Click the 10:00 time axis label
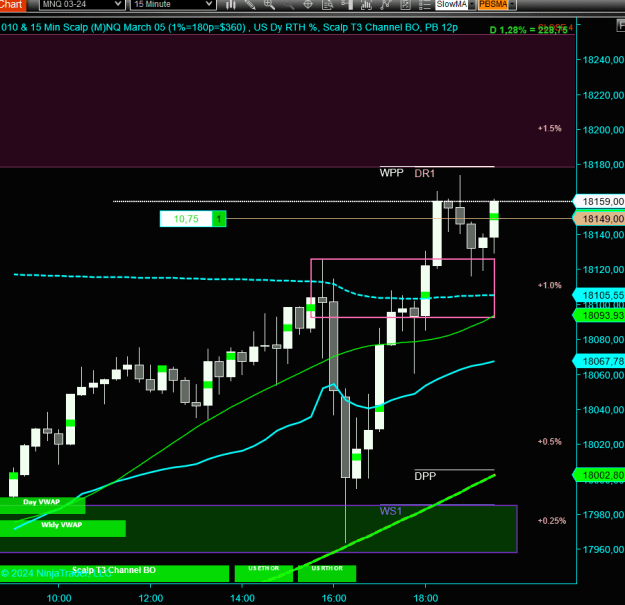Viewport: 625px width, 605px height. [59, 598]
